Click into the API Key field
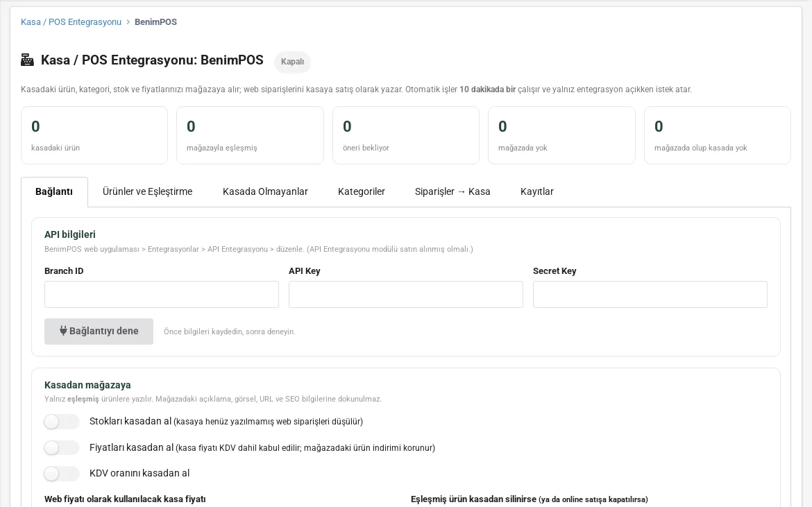The height and width of the screenshot is (507, 812). point(406,294)
